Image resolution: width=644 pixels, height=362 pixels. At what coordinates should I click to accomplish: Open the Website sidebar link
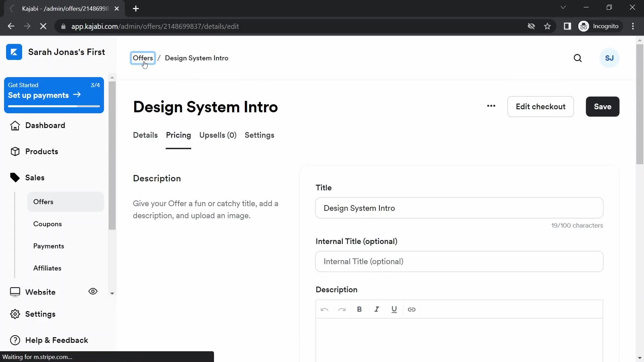[40, 292]
